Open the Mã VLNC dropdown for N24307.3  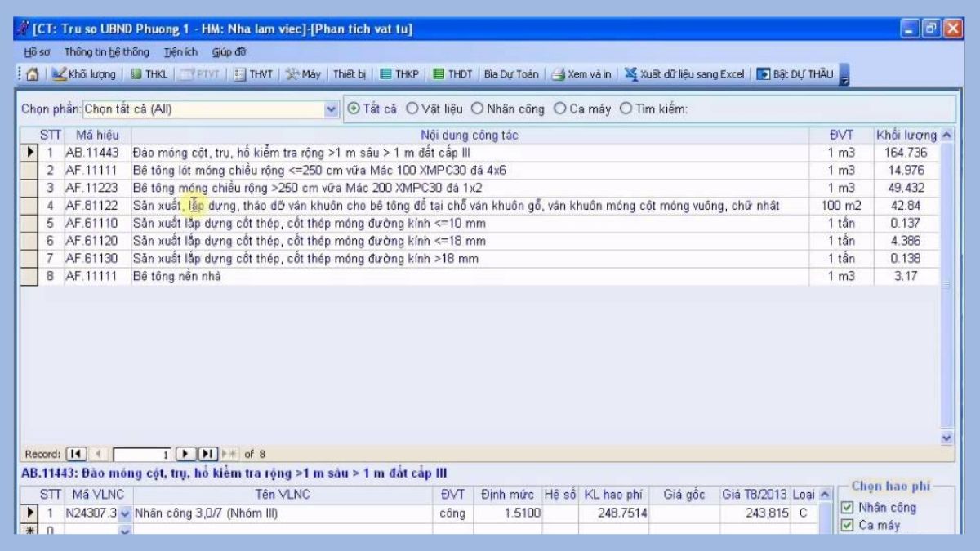(125, 513)
